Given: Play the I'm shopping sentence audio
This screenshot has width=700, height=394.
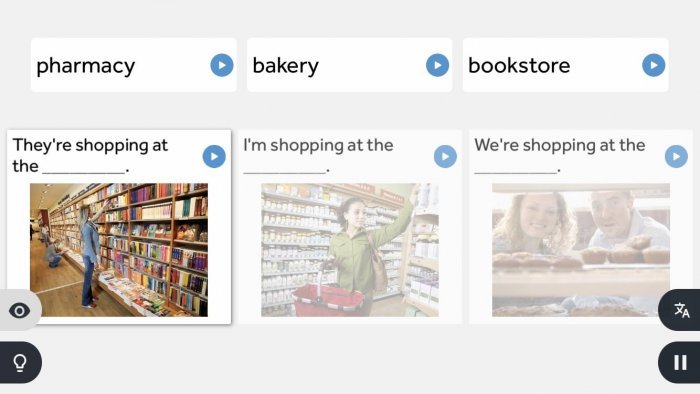Looking at the screenshot, I should pyautogui.click(x=445, y=157).
